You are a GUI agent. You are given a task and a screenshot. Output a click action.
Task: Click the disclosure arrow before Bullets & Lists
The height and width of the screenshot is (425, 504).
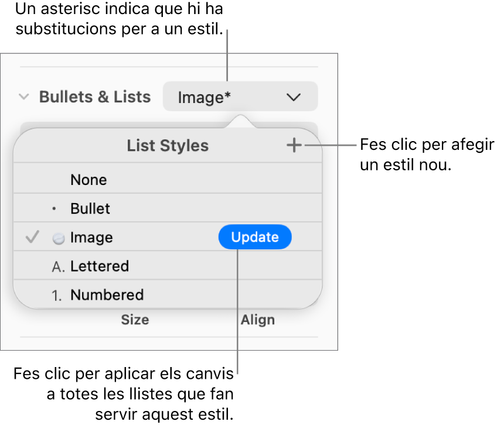23,97
